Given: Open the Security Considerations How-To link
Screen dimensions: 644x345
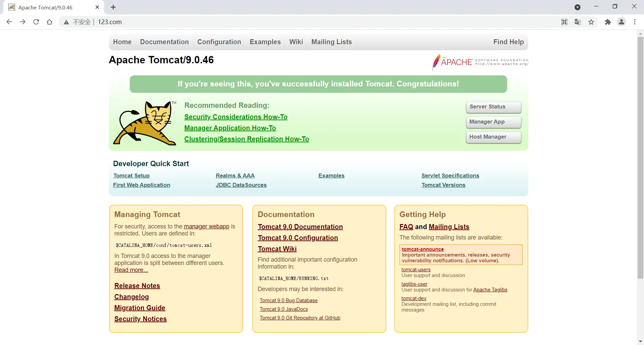Looking at the screenshot, I should point(236,117).
